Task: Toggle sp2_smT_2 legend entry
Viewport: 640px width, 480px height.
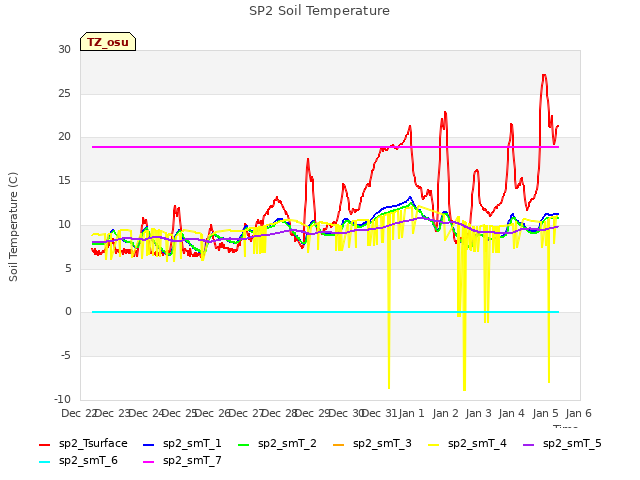Action: click(277, 443)
